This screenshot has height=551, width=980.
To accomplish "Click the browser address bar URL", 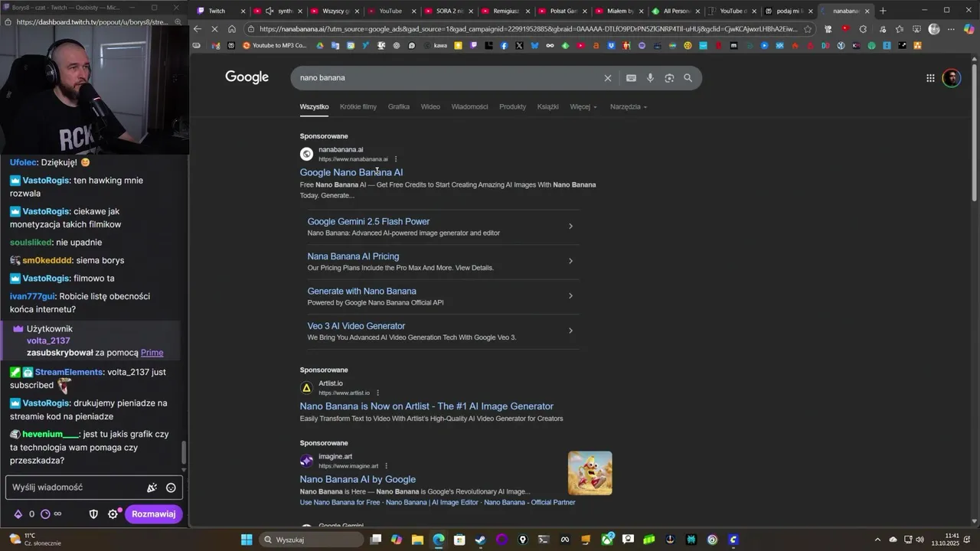I will pyautogui.click(x=528, y=29).
